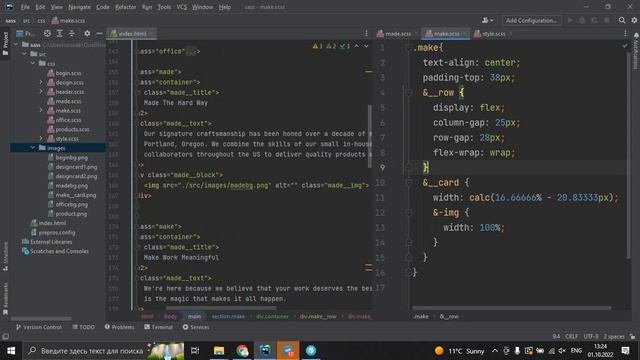Screen dimensions: 640x360
Task: Click horizontal scrollbar under Project tree
Action: (41, 318)
